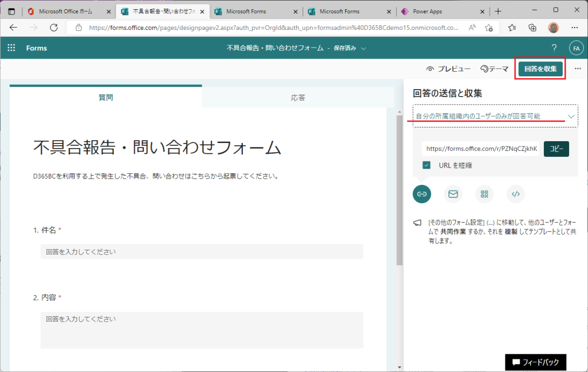The height and width of the screenshot is (372, 588).
Task: Open more form settings ellipsis
Action: tap(578, 69)
